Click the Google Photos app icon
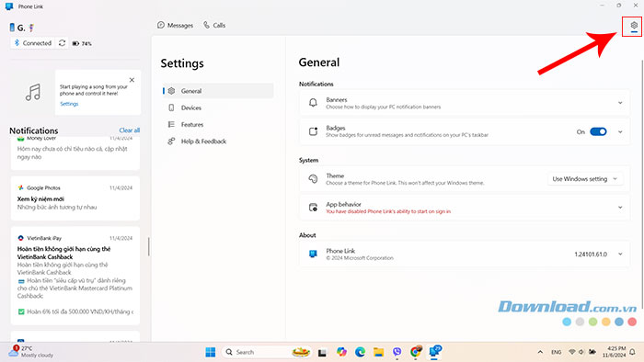The image size is (644, 362). (x=20, y=187)
